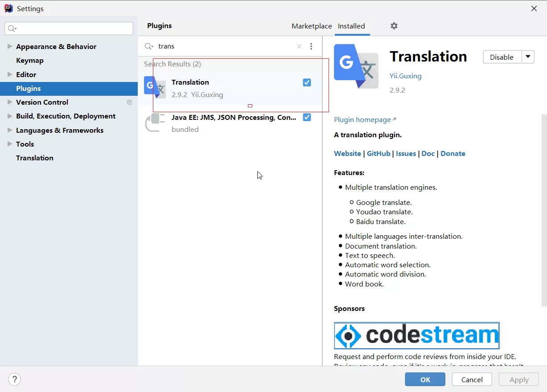
Task: Open the plugin search options three-dot menu
Action: point(311,46)
